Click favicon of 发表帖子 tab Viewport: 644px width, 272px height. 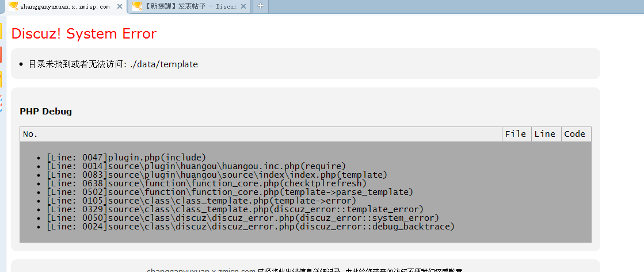coord(137,6)
